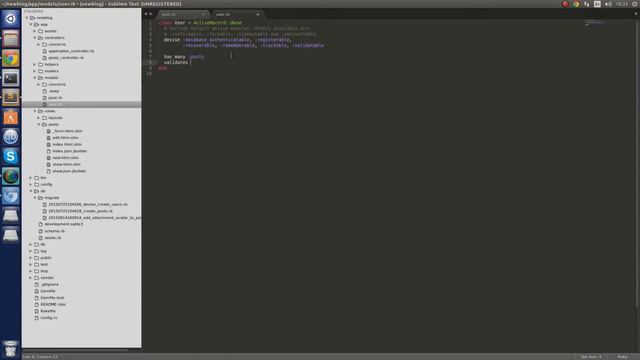Viewport: 640px width, 360px height.
Task: Open show.json.jbuilder in sidebar
Action: [x=69, y=171]
